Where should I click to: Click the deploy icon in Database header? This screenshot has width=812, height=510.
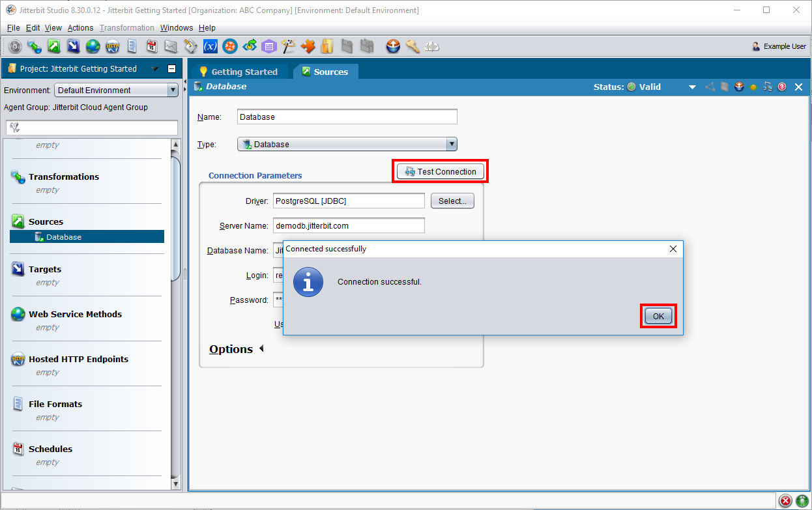pyautogui.click(x=739, y=87)
